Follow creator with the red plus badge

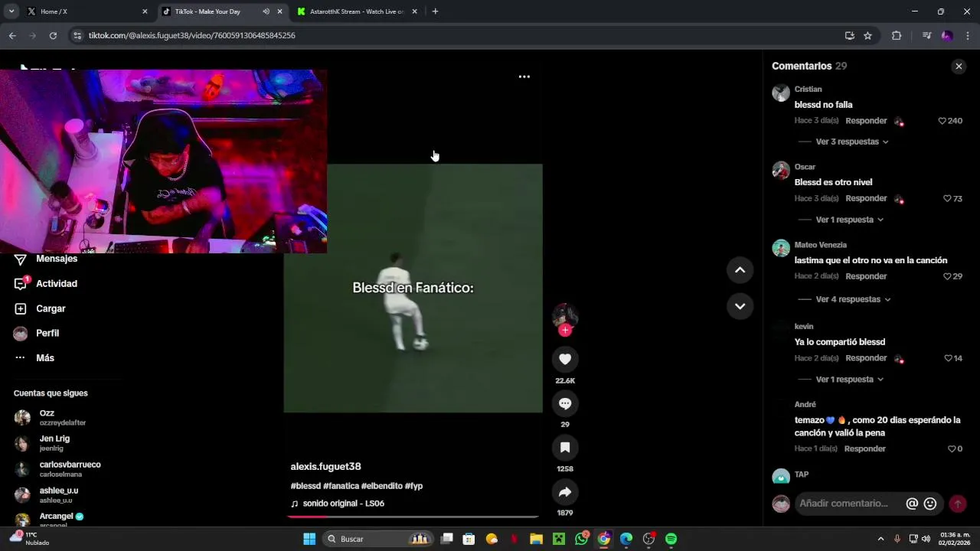pos(565,331)
